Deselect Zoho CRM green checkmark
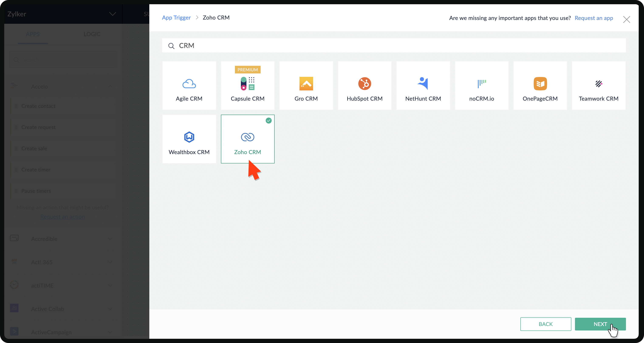Image resolution: width=644 pixels, height=343 pixels. pos(268,121)
